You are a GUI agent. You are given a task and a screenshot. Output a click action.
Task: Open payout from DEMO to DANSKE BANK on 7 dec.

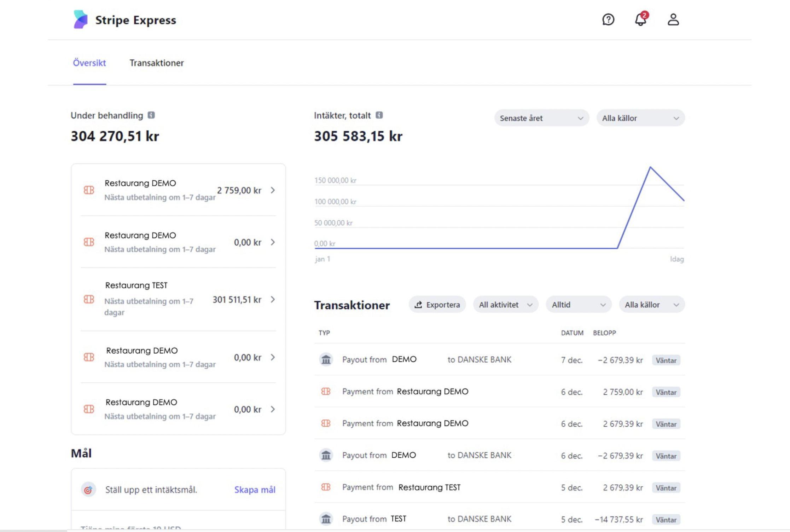[x=499, y=360]
